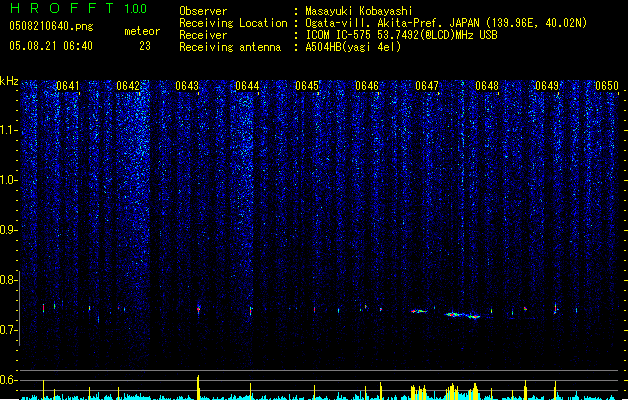The width and height of the screenshot is (629, 400).
Task: Click the 'Receiving antenna' field label
Action: point(230,47)
